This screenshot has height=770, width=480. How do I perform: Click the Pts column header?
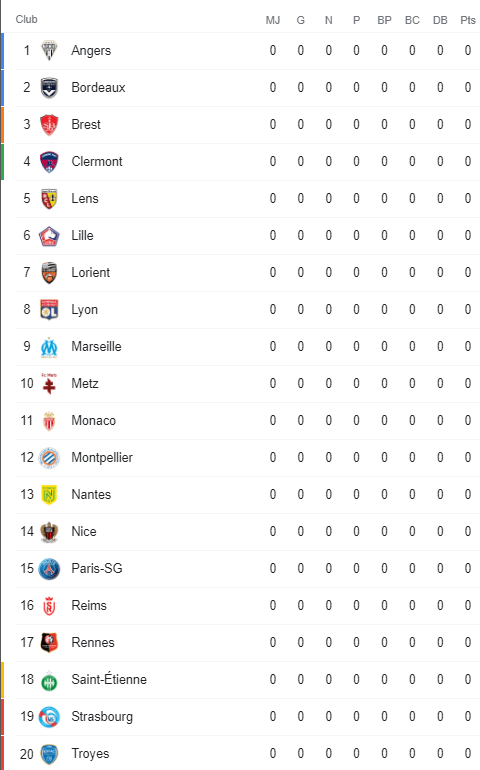coord(468,20)
